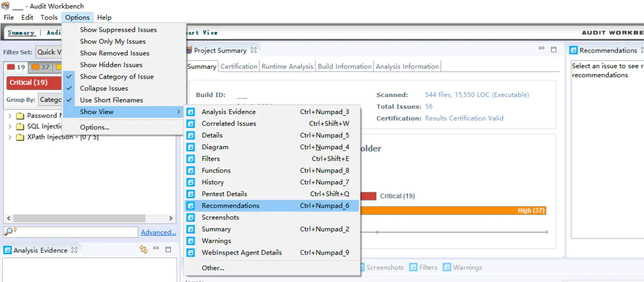The image size is (644, 282).
Task: Choose Other... in Show View submenu
Action: point(272,268)
